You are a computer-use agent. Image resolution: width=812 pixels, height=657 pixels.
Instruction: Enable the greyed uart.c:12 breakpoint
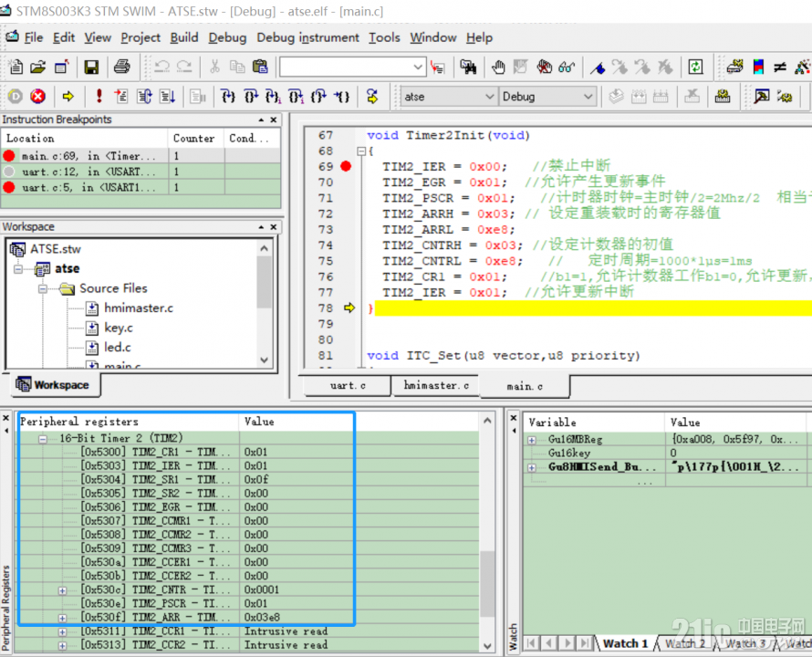tap(9, 171)
